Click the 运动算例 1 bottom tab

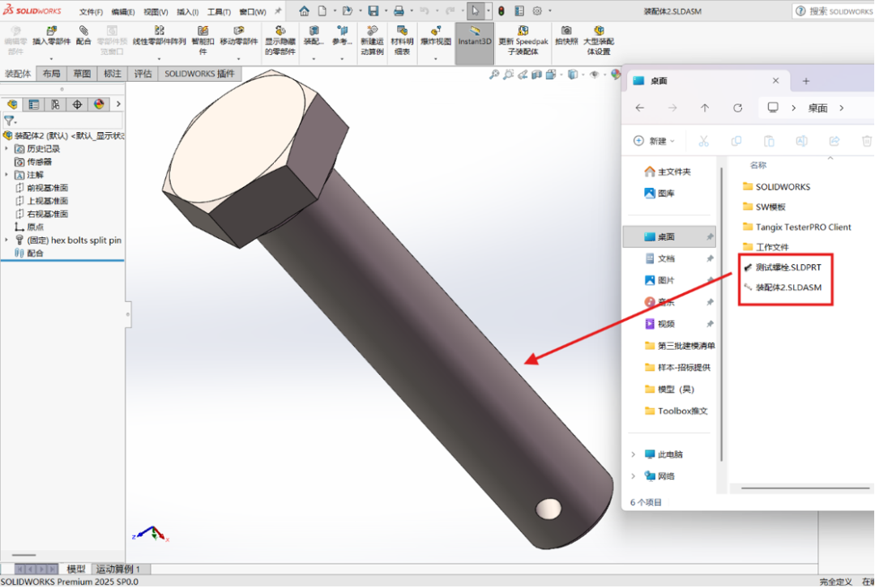coord(118,569)
